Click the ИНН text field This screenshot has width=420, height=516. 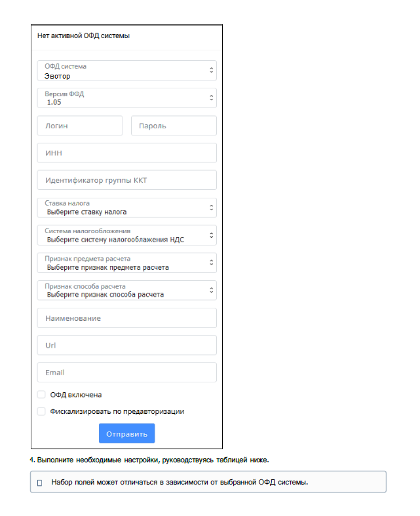tap(126, 153)
